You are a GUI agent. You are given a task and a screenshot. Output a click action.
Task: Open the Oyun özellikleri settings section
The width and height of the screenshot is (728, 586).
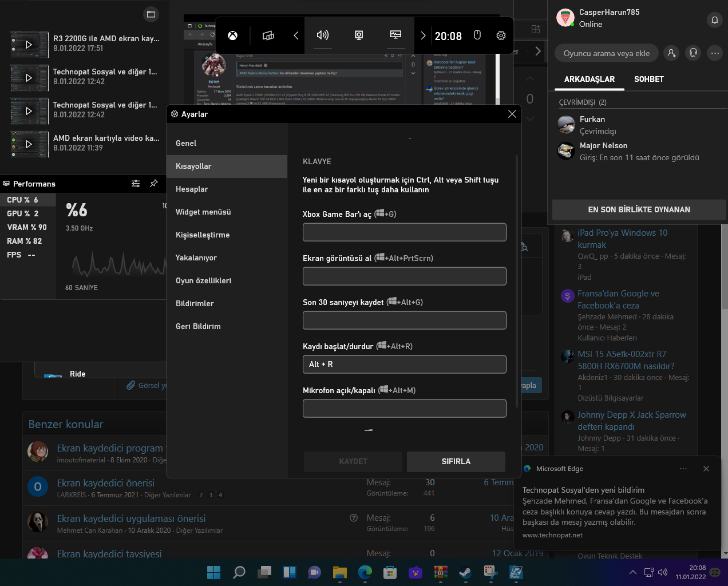pos(227,280)
